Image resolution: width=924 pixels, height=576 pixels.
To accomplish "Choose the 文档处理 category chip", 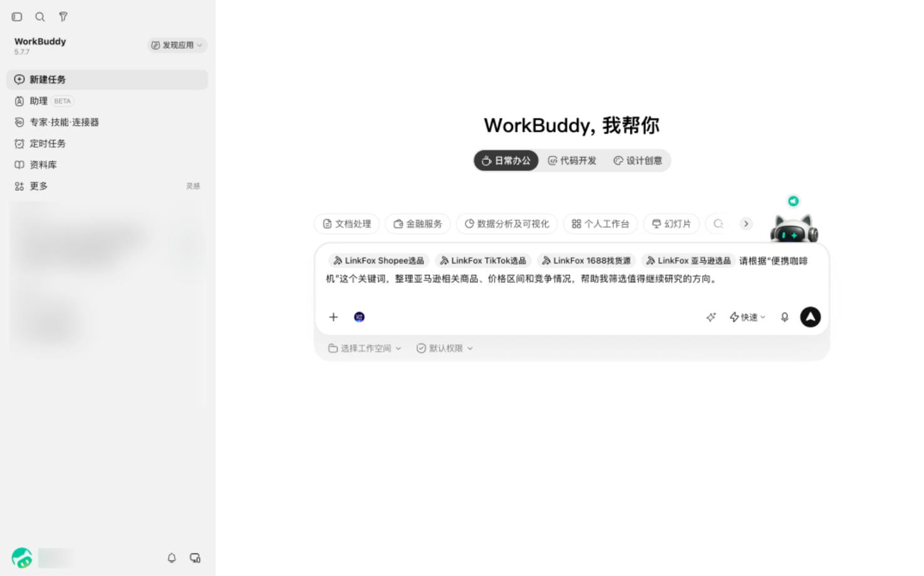I will (x=346, y=224).
